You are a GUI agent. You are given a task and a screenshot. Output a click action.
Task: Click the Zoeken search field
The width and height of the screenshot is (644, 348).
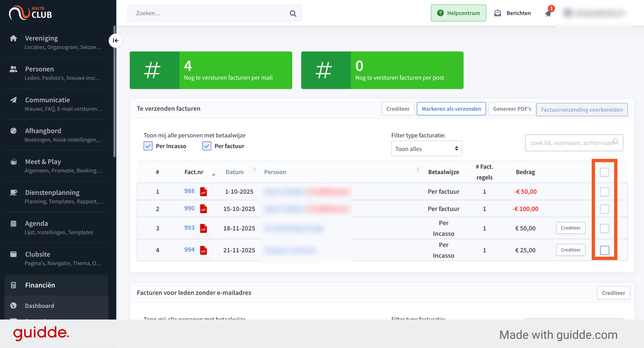point(214,13)
